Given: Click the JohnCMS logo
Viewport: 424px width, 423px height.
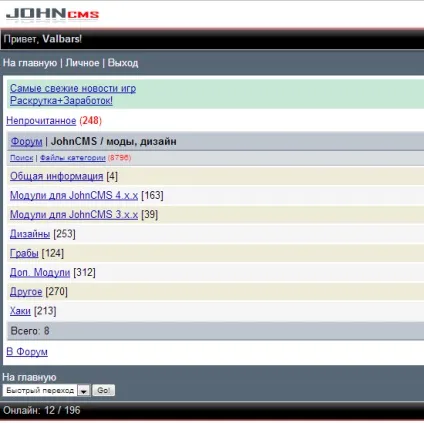Looking at the screenshot, I should [52, 15].
